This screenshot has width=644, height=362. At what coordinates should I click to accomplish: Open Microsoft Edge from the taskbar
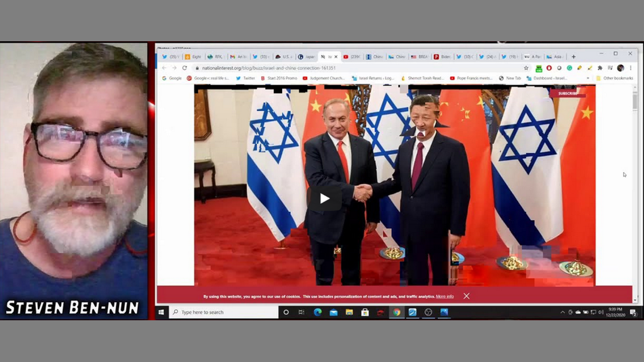317,312
